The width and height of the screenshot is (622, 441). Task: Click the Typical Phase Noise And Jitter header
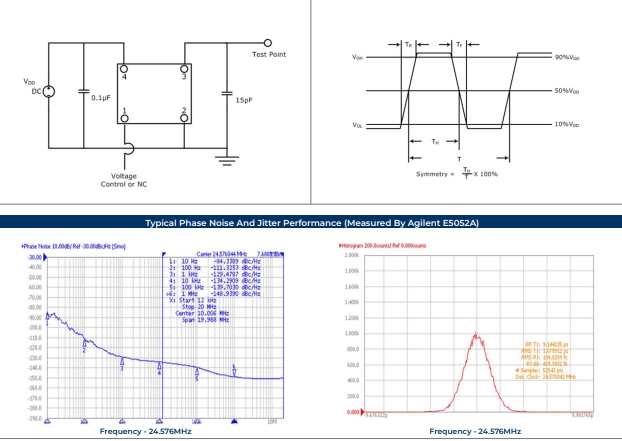pyautogui.click(x=310, y=224)
